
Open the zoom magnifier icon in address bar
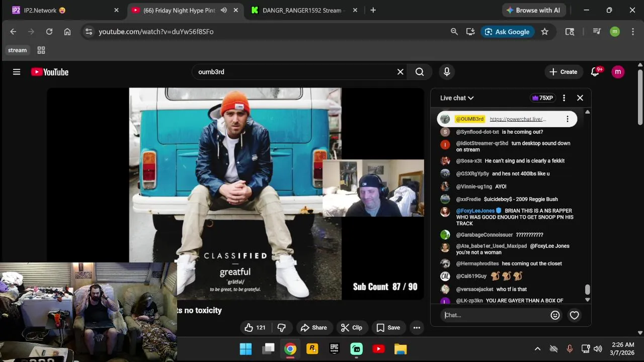[x=454, y=32]
